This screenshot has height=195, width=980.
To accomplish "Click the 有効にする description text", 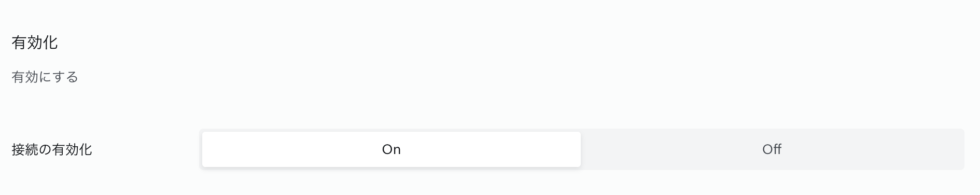I will tap(45, 77).
